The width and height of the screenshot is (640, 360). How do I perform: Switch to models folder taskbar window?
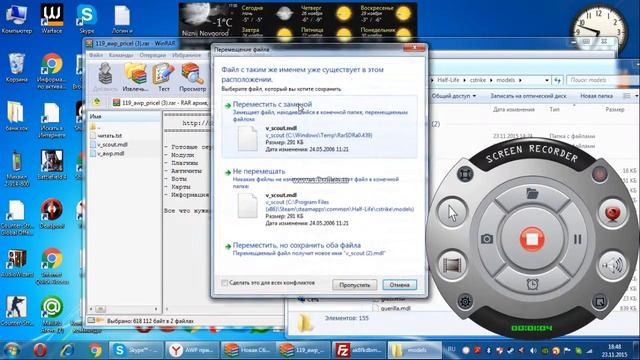coord(414,350)
